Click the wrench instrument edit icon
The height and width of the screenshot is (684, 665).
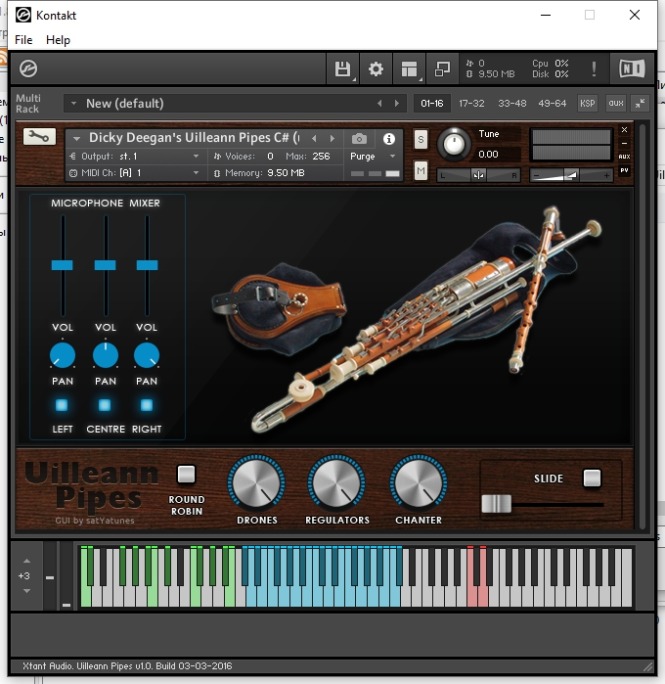[40, 137]
